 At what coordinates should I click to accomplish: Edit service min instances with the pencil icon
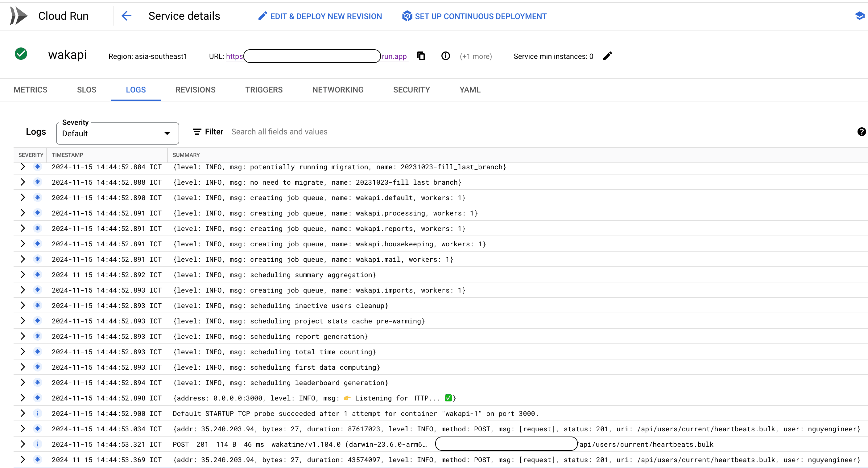click(608, 56)
